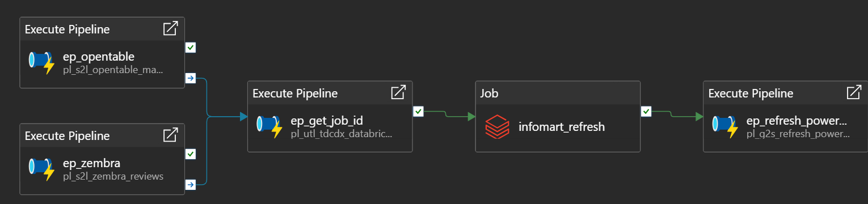The height and width of the screenshot is (204, 868).
Task: Select ep_zembra completion arrow connector
Action: point(191,184)
